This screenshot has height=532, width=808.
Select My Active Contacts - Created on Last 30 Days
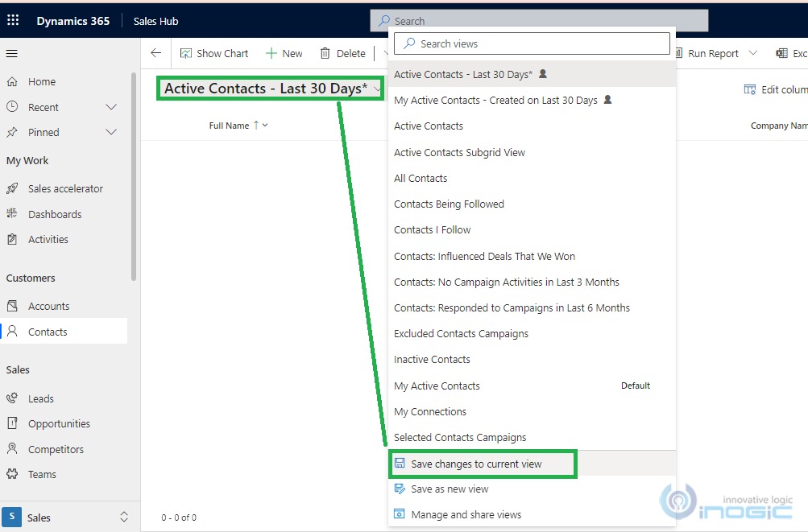pyautogui.click(x=532, y=101)
